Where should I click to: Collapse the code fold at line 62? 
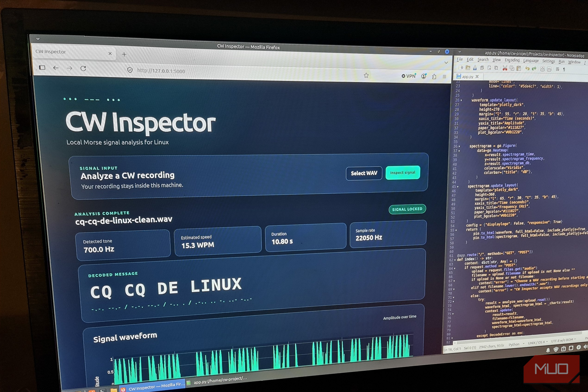(x=455, y=260)
